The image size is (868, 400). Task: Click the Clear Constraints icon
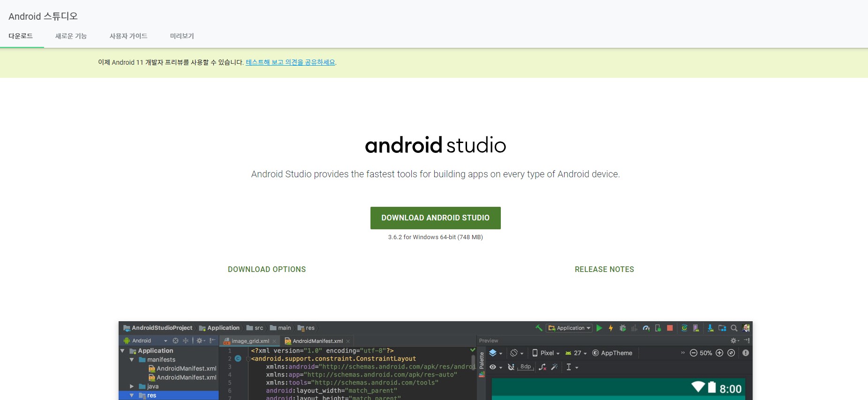[543, 367]
